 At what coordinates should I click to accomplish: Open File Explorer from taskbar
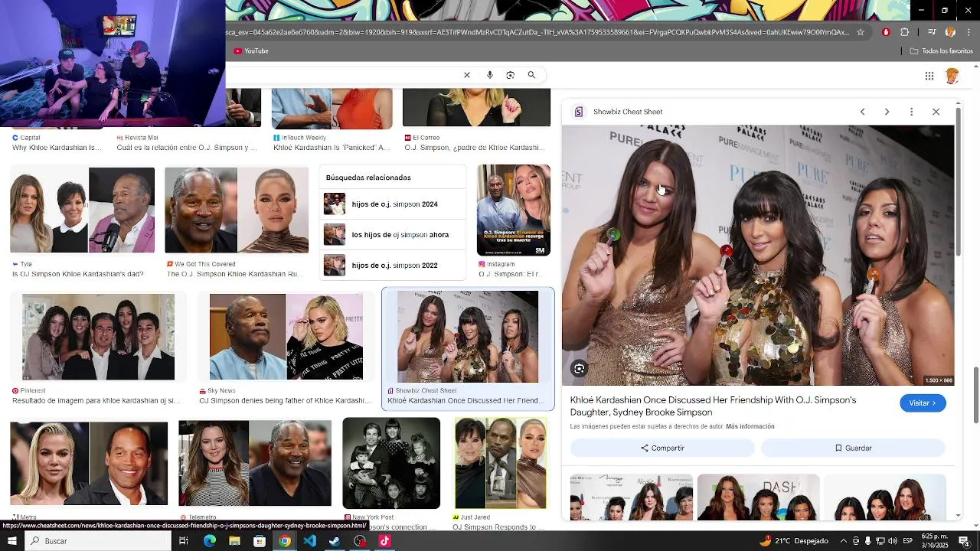pyautogui.click(x=234, y=541)
